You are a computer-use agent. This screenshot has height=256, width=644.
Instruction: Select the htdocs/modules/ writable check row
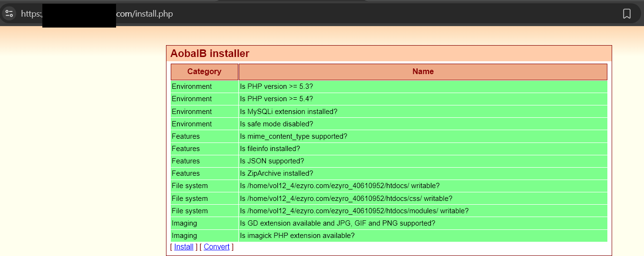click(x=354, y=211)
